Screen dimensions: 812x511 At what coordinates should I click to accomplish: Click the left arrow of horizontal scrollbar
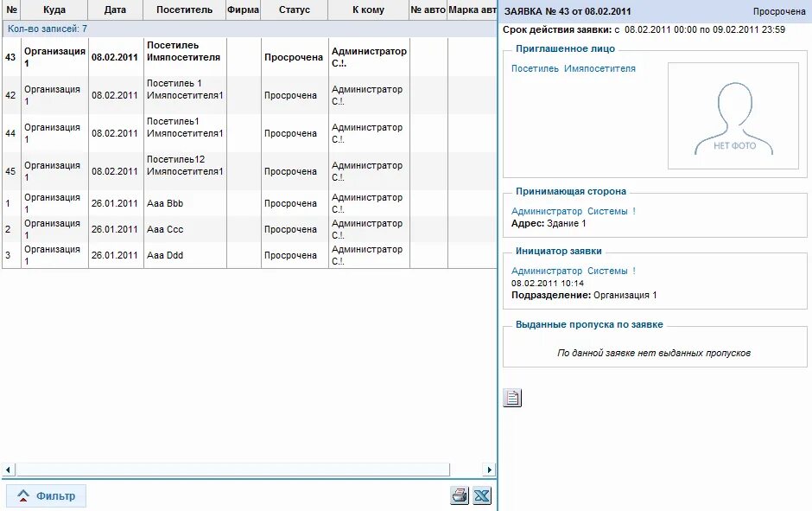[8, 469]
